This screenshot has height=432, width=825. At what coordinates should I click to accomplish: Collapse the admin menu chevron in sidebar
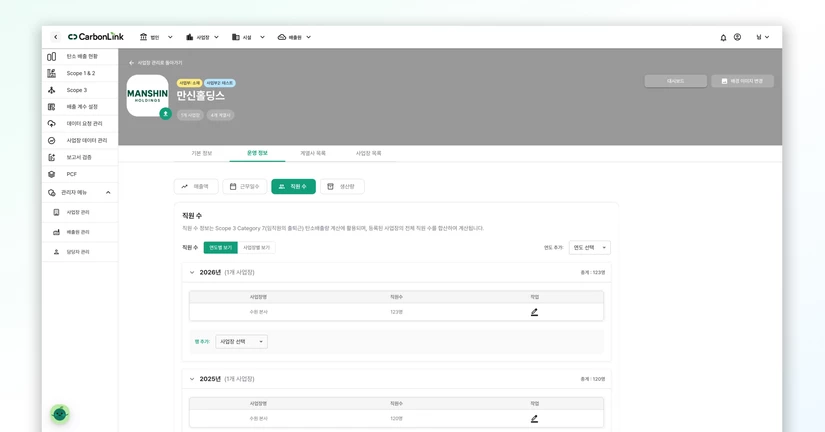tap(108, 193)
